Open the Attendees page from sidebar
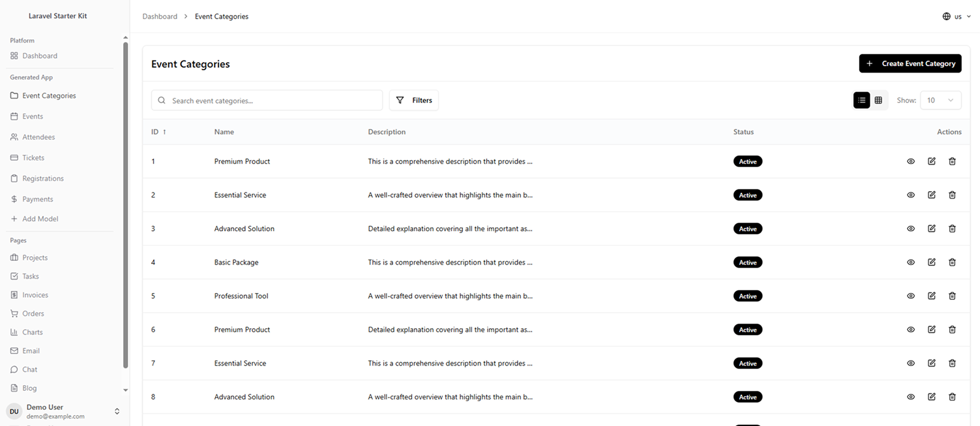 point(38,137)
